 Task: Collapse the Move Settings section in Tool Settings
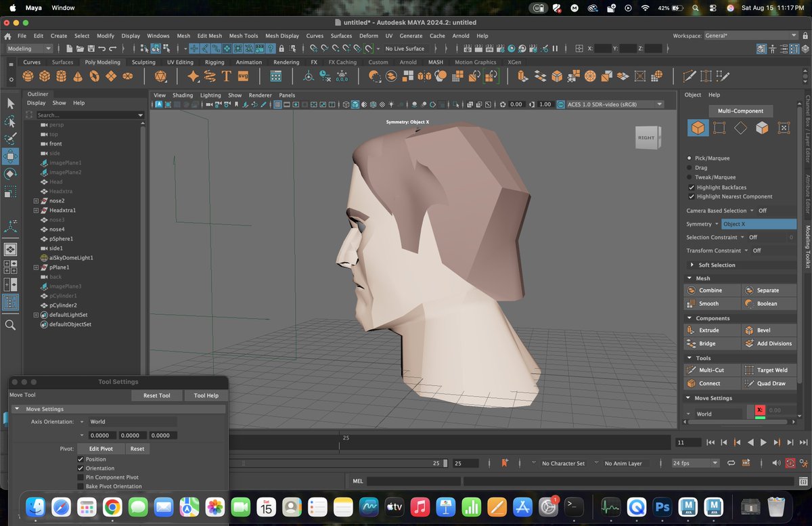pos(17,409)
